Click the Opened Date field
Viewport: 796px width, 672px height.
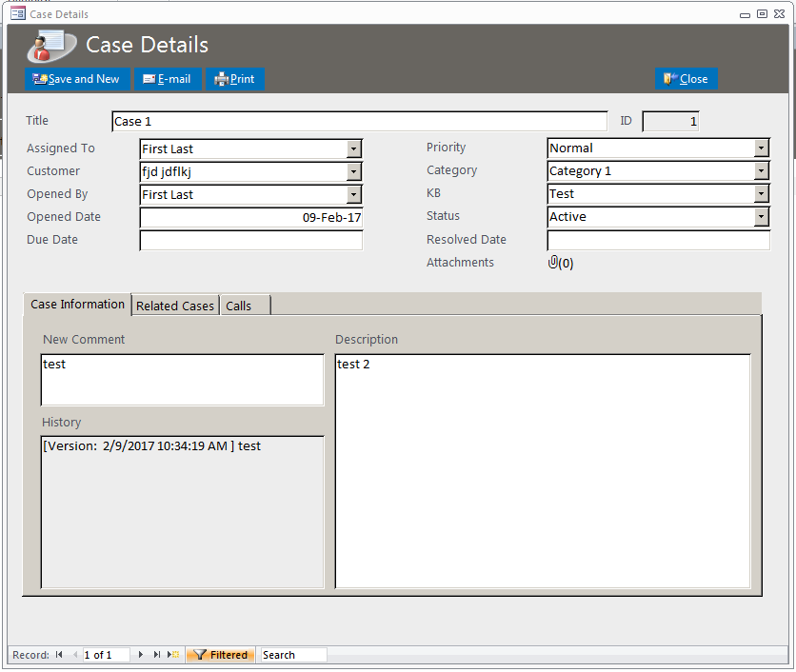click(x=251, y=218)
